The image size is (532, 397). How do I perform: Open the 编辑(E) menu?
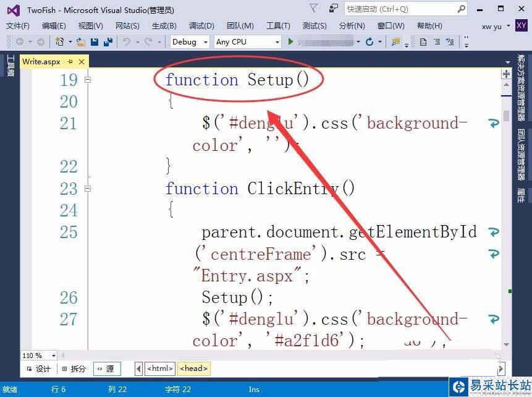point(54,26)
